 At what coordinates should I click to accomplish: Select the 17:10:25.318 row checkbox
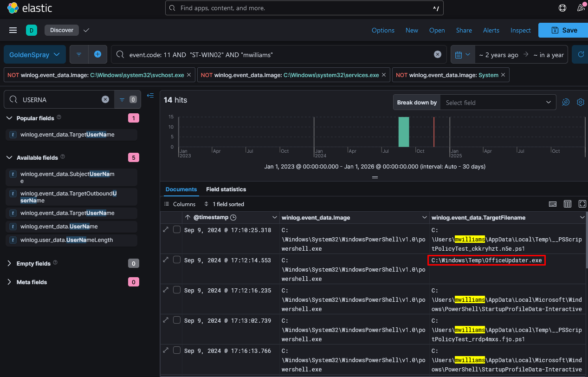177,230
